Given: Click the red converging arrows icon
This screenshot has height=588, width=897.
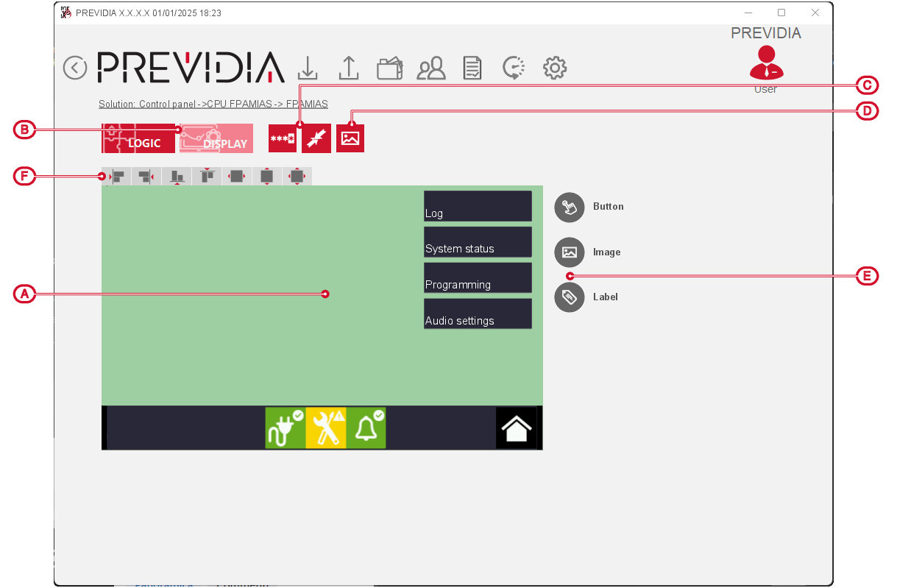Looking at the screenshot, I should [x=316, y=138].
